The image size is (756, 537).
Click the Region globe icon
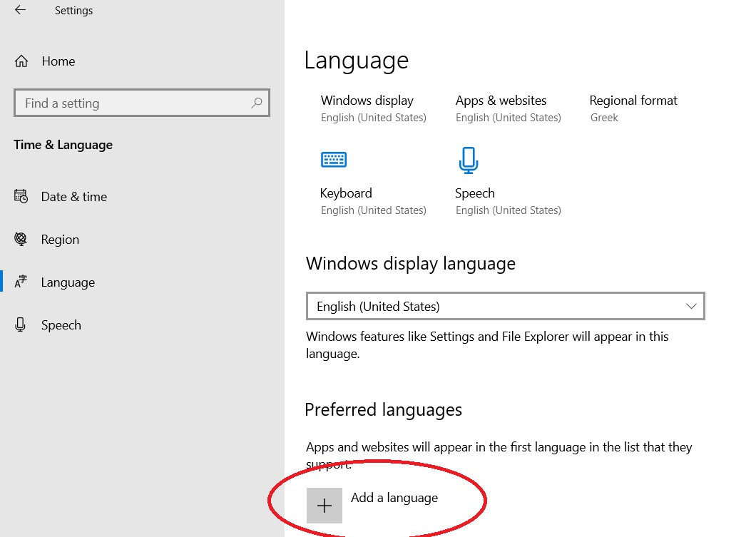pyautogui.click(x=21, y=239)
